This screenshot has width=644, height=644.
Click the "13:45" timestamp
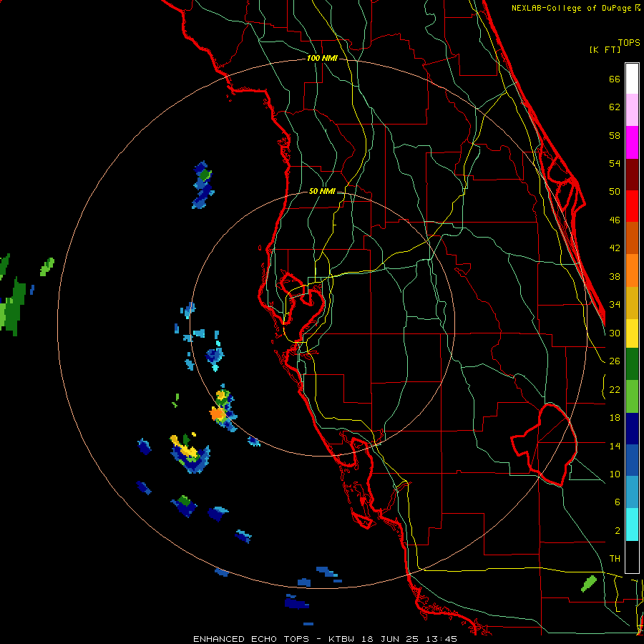[441, 639]
